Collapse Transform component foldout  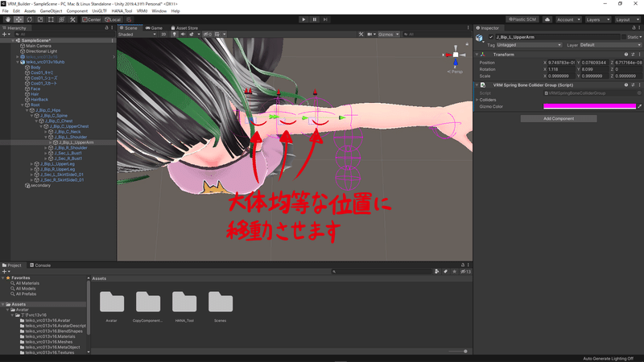point(477,55)
